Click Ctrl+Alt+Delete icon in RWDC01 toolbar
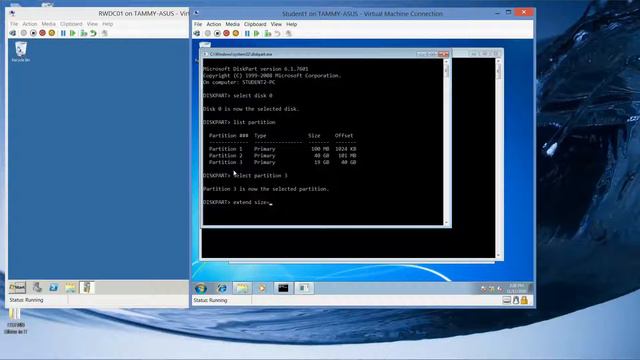The height and width of the screenshot is (360, 640). pos(13,33)
